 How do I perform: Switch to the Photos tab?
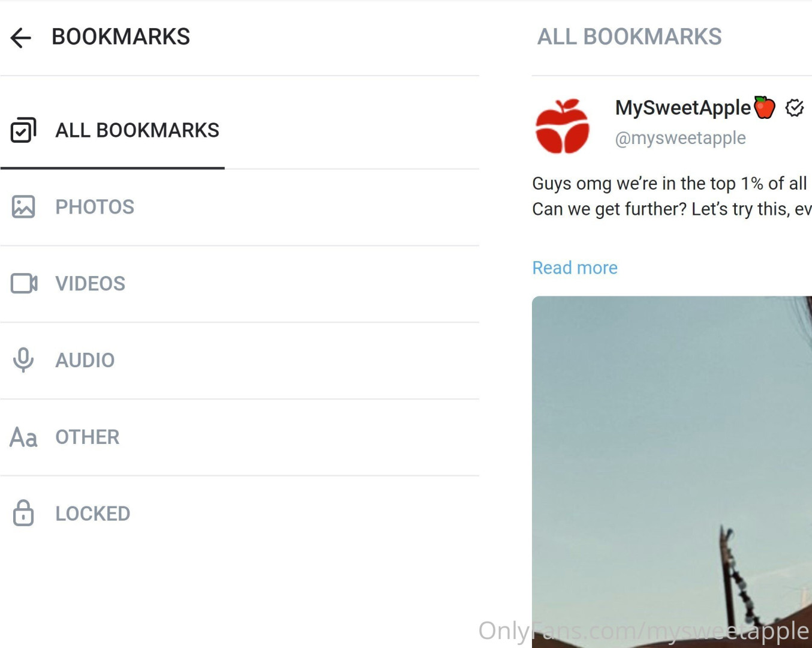95,207
